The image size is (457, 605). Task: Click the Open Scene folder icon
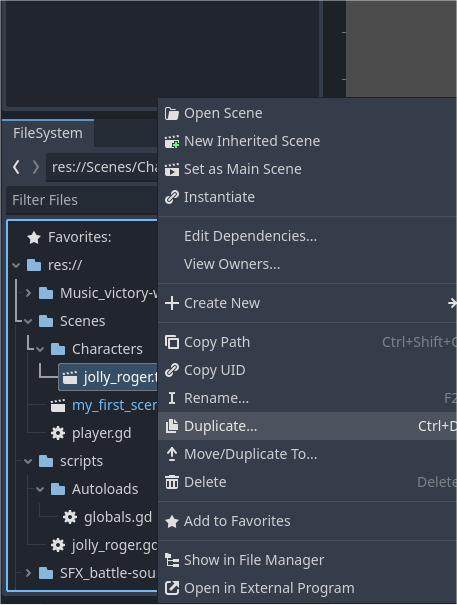click(172, 113)
